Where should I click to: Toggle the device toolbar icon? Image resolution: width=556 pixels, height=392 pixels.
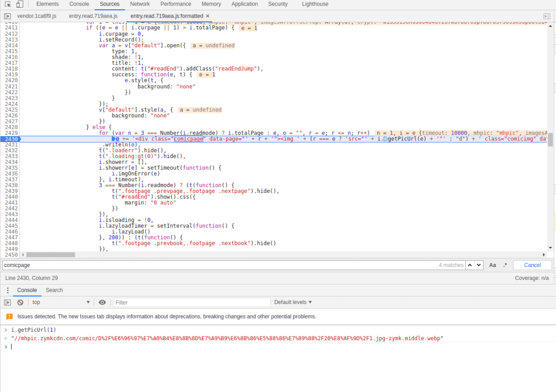click(20, 4)
